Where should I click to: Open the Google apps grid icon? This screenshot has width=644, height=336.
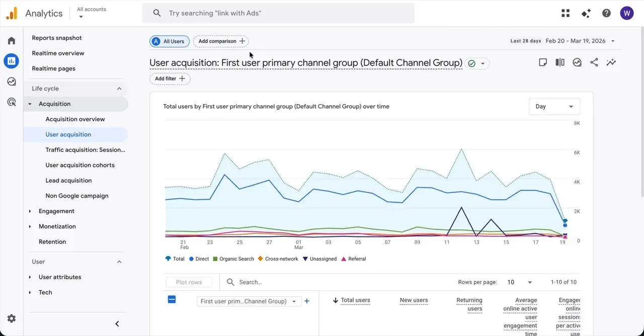point(566,13)
